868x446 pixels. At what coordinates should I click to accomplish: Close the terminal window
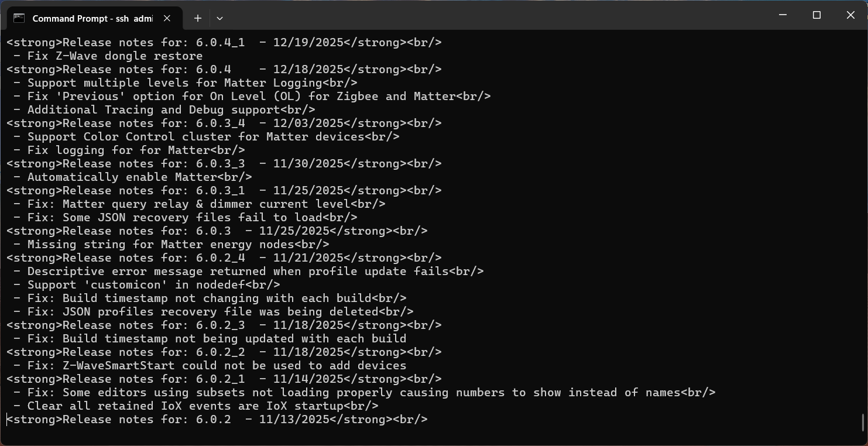[x=850, y=15]
